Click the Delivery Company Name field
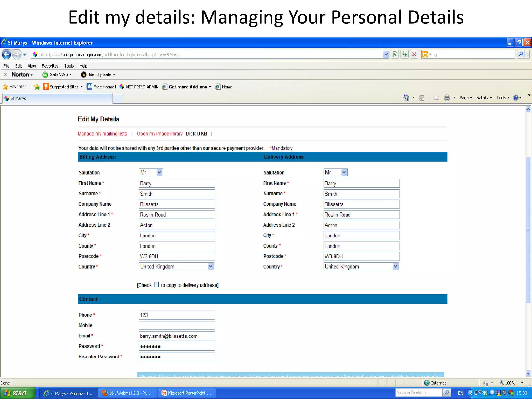 point(362,204)
